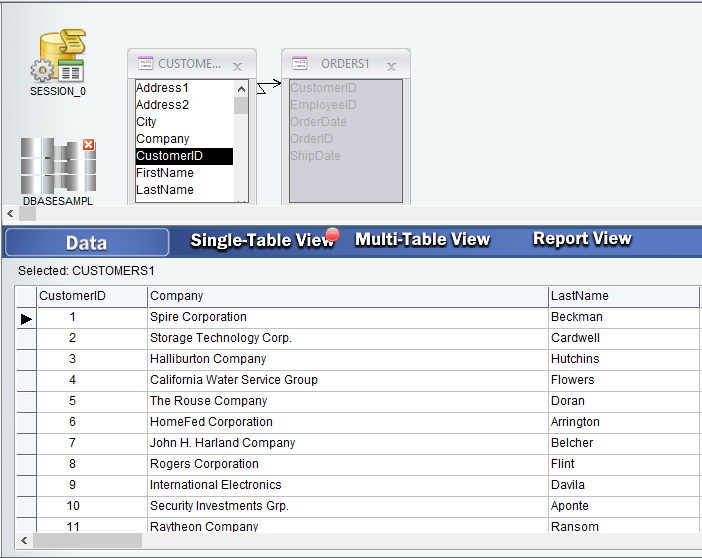This screenshot has width=702, height=558.
Task: Select the Address1 field in the list
Action: [x=162, y=88]
